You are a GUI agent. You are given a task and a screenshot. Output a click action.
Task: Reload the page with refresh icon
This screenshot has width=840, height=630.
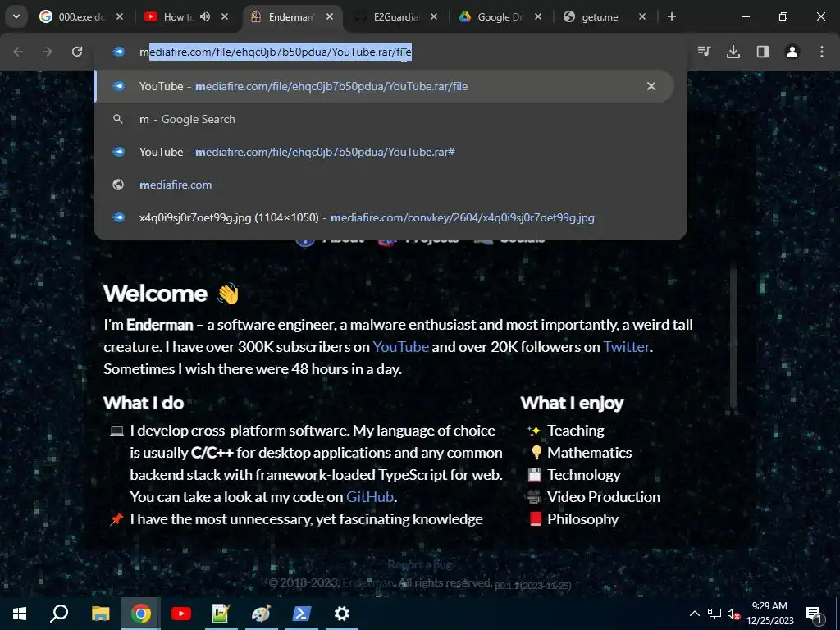pyautogui.click(x=77, y=52)
